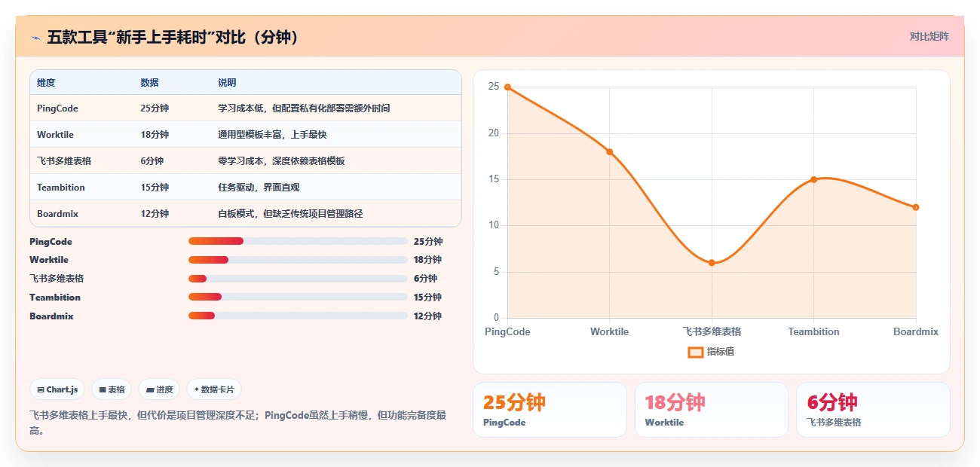Click the 25分钟 table cell
980x467 pixels.
tap(155, 108)
